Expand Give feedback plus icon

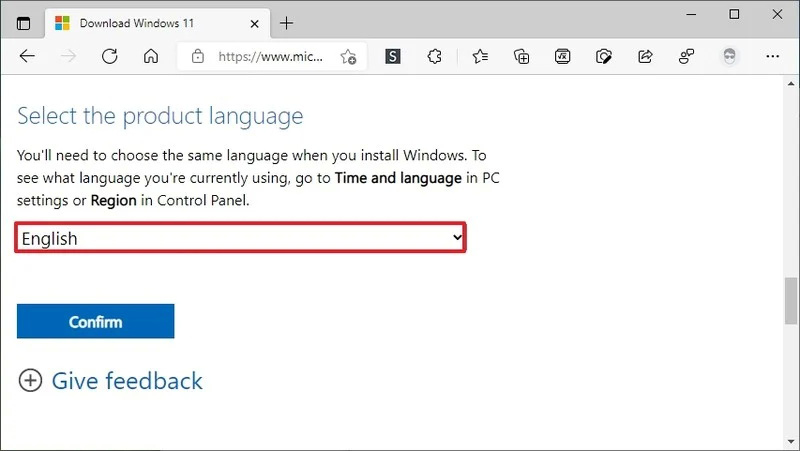click(x=30, y=381)
